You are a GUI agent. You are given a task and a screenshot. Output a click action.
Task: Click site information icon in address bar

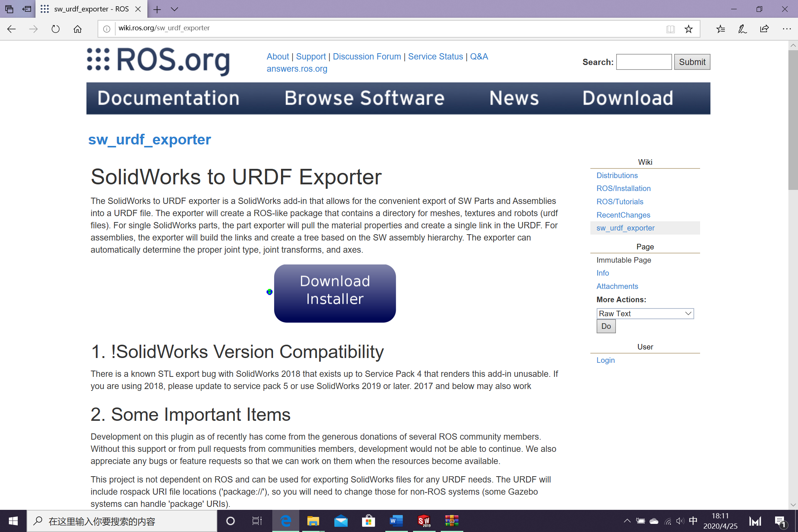107,29
